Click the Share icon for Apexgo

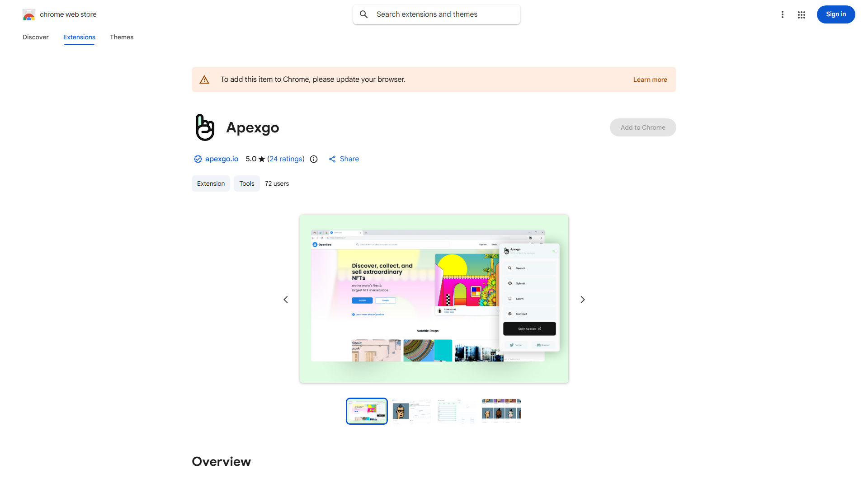(333, 159)
